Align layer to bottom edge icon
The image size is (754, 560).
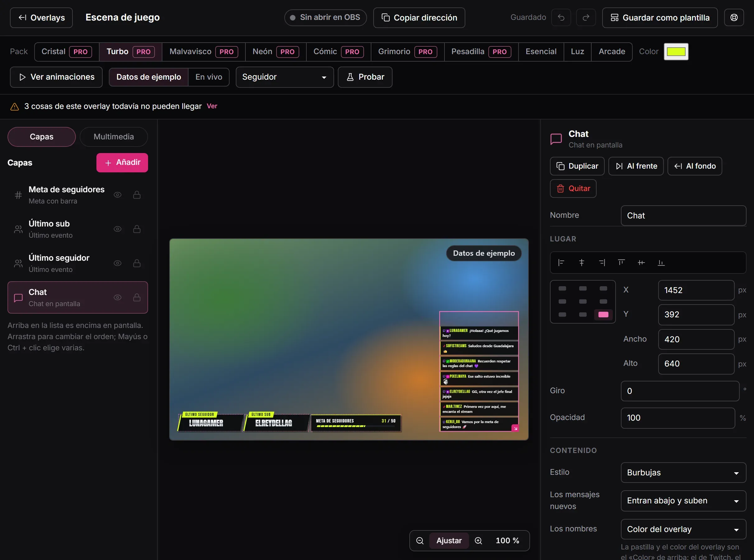click(661, 262)
